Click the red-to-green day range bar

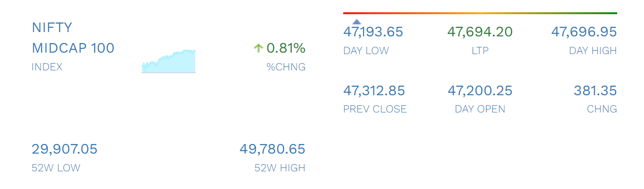click(480, 13)
